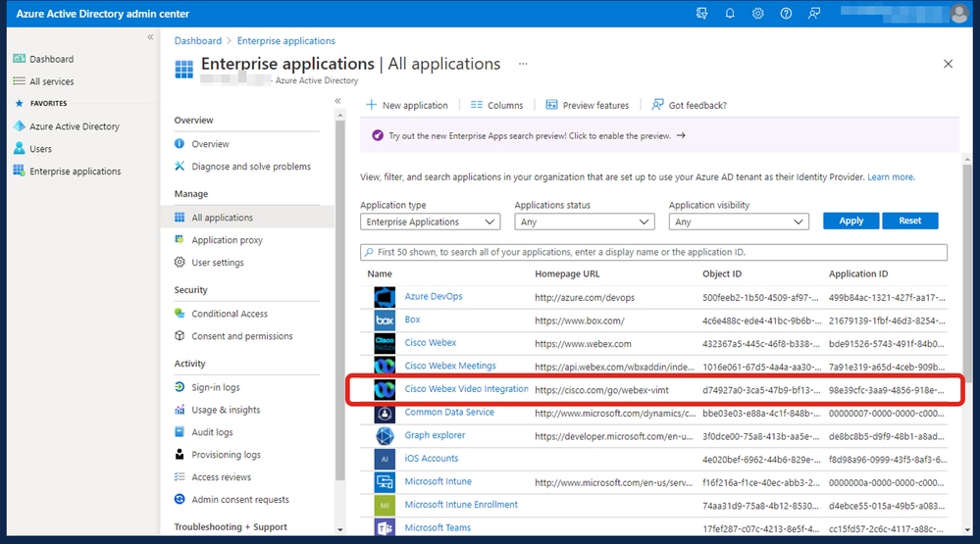Click New application
The height and width of the screenshot is (544, 980).
point(407,105)
